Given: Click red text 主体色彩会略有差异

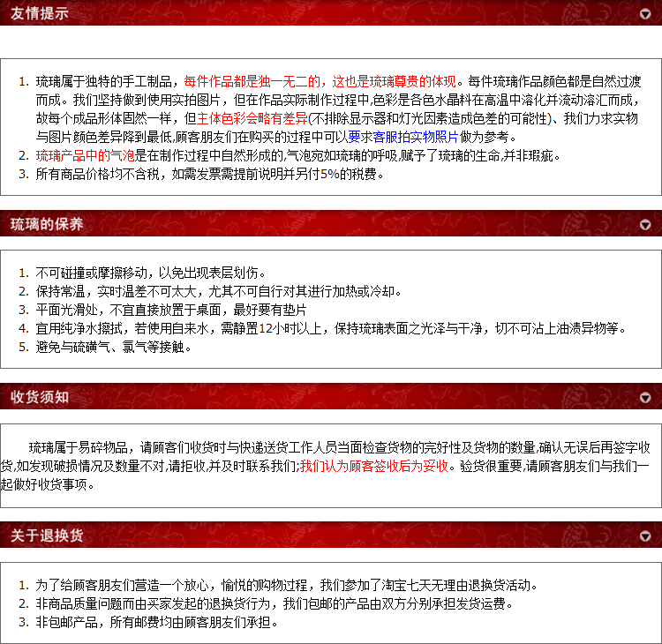Looking at the screenshot, I should pyautogui.click(x=252, y=118).
